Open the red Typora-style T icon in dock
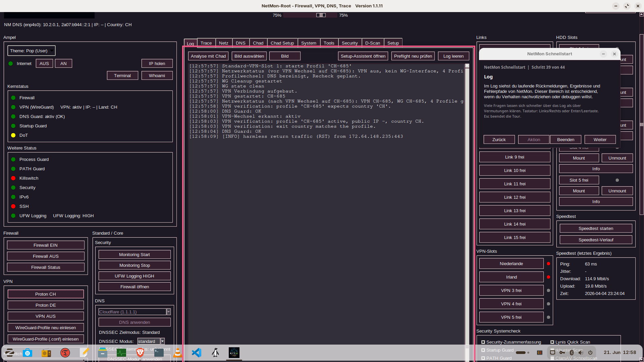 pos(65,353)
